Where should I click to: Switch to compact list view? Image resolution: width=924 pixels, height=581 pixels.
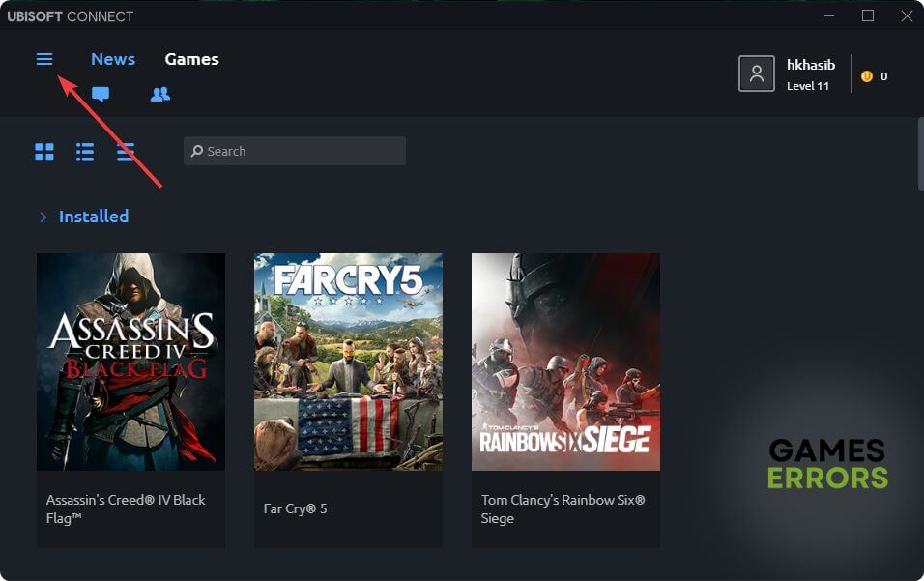[x=125, y=152]
